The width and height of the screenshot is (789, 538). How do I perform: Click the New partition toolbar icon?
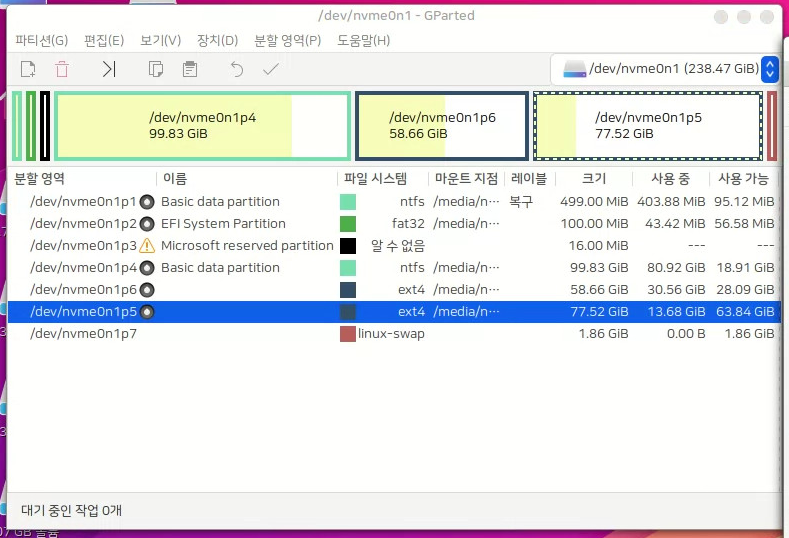(x=28, y=69)
